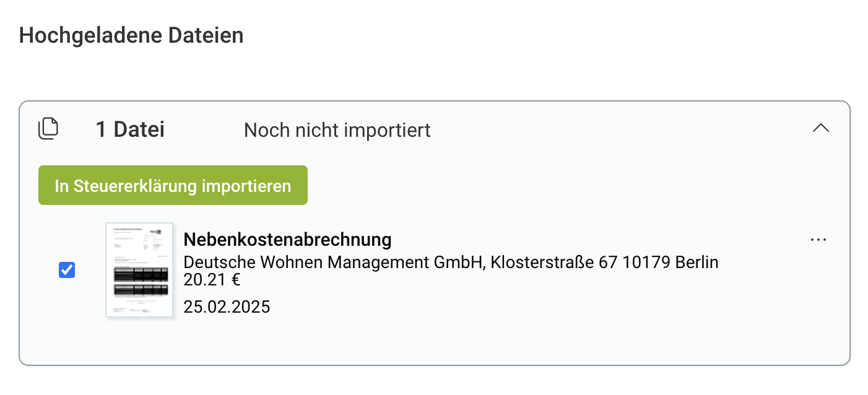The width and height of the screenshot is (868, 395).
Task: Click the Hochgeladene Dateien heading
Action: pyautogui.click(x=131, y=35)
